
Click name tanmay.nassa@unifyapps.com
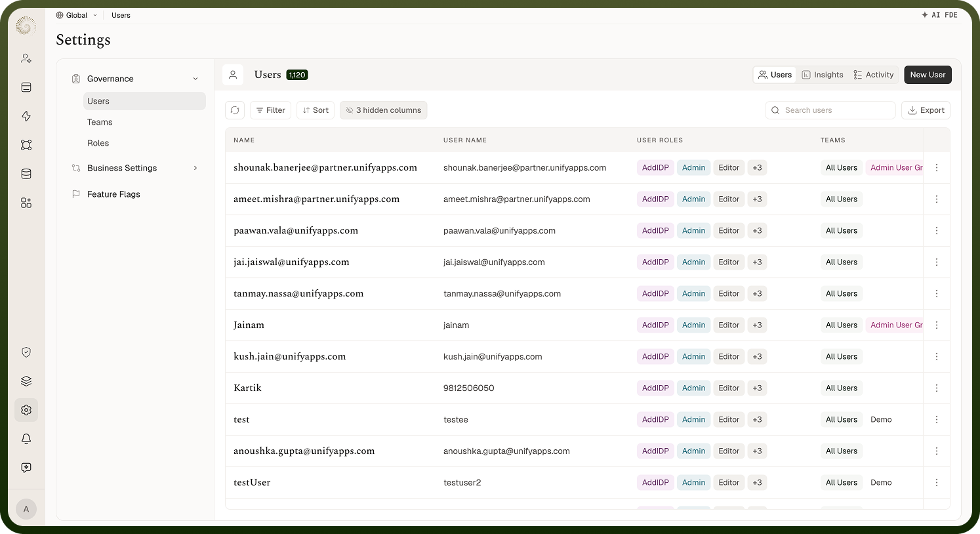298,294
